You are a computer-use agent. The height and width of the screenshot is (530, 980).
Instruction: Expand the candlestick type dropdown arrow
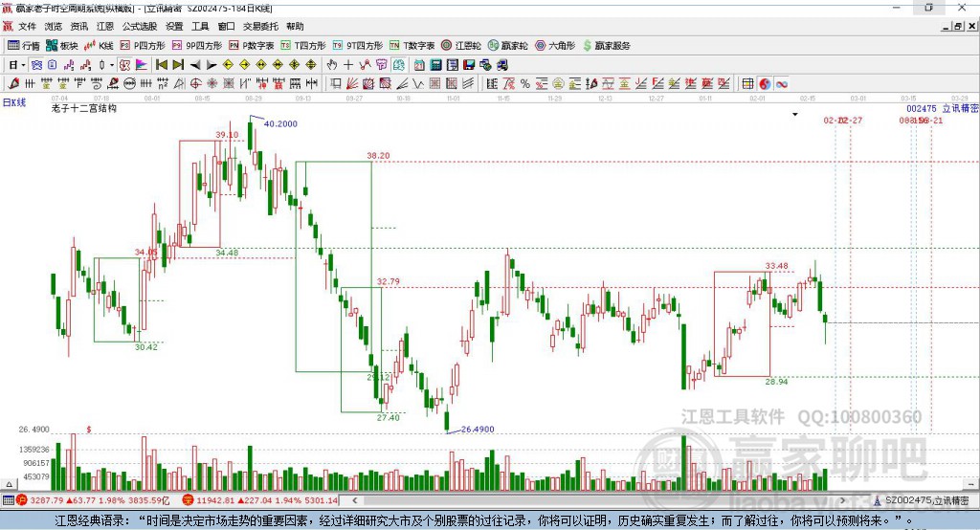112,65
